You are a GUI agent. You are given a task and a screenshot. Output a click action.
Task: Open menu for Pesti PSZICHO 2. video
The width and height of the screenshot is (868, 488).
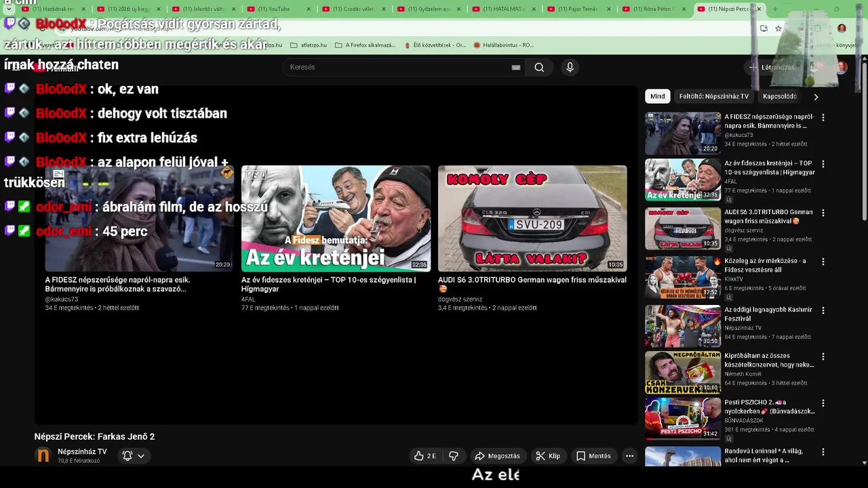tap(823, 403)
